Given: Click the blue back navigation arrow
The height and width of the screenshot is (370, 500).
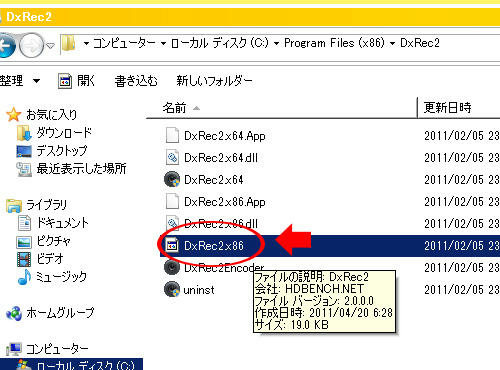Looking at the screenshot, I should pyautogui.click(x=7, y=45).
